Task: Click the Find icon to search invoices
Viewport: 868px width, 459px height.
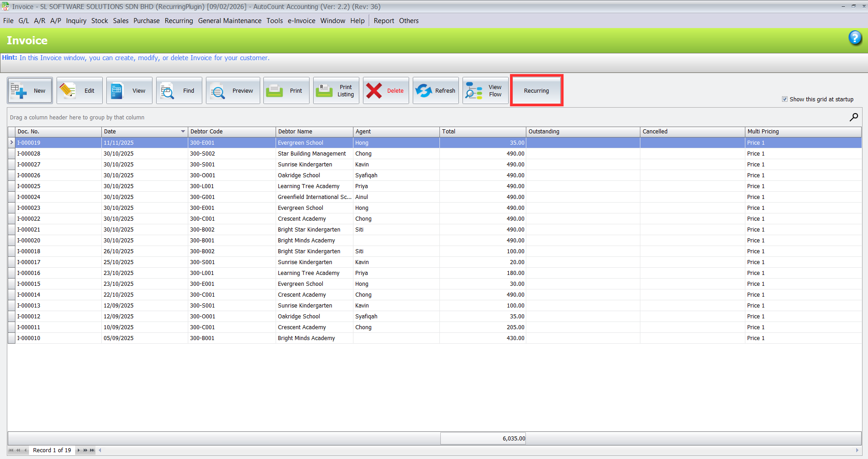Action: tap(179, 90)
